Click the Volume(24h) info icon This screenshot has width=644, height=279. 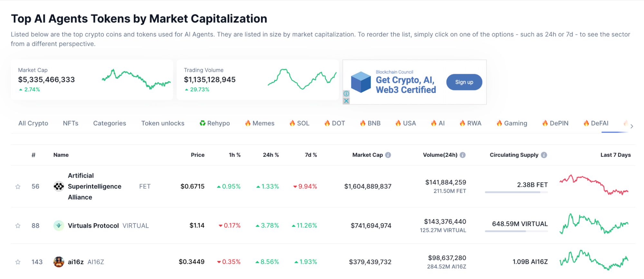[x=463, y=155]
